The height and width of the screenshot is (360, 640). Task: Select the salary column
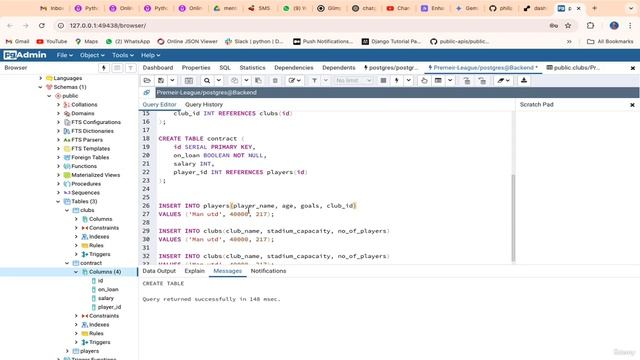tap(106, 298)
